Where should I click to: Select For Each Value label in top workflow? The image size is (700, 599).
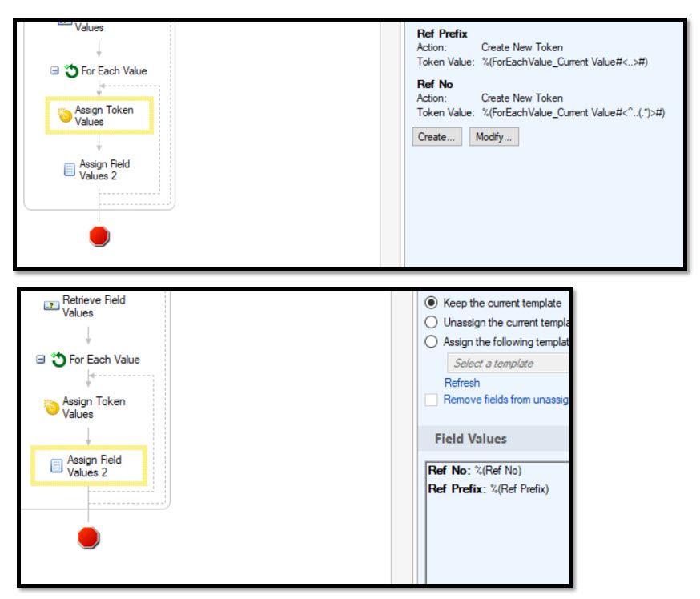coord(114,71)
